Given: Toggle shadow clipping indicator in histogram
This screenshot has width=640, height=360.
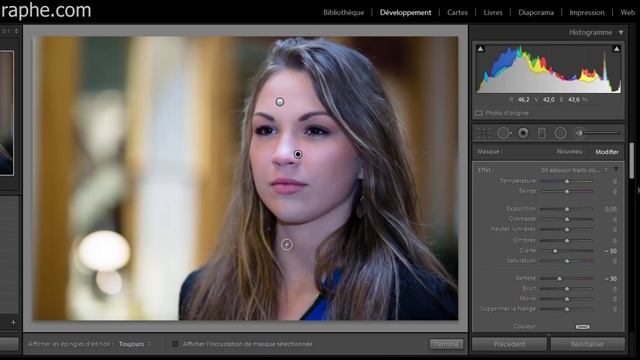Looking at the screenshot, I should pyautogui.click(x=480, y=49).
